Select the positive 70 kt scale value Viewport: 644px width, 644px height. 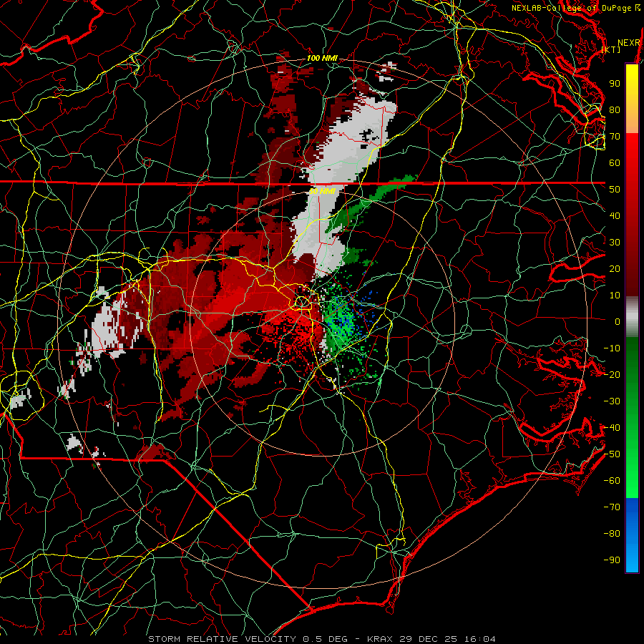(615, 137)
